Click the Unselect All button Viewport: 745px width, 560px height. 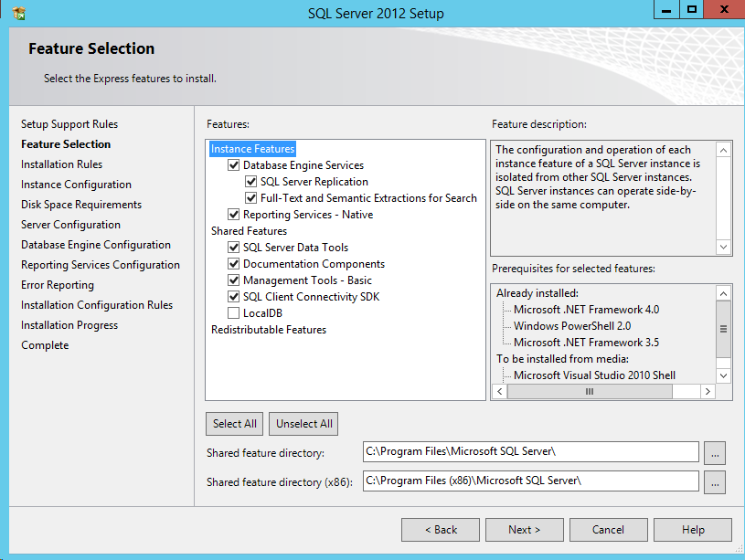304,424
